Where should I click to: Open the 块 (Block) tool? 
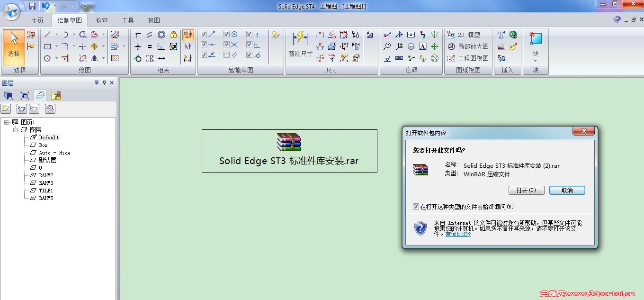(x=536, y=46)
